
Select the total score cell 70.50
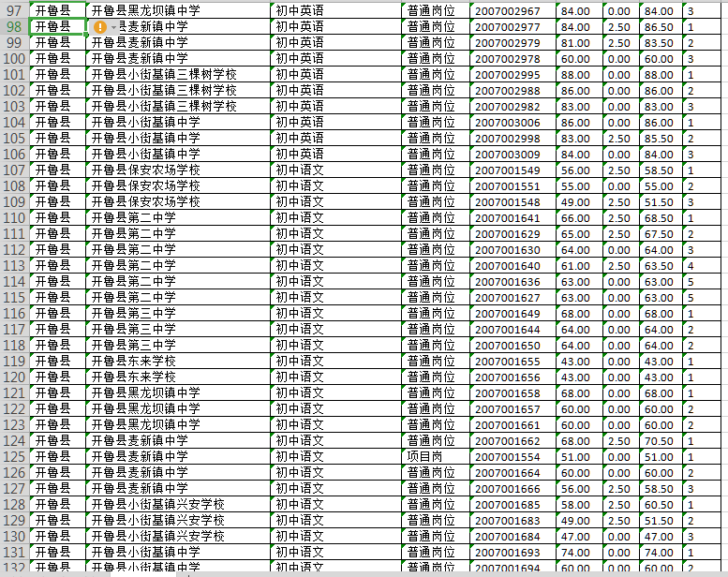[659, 441]
